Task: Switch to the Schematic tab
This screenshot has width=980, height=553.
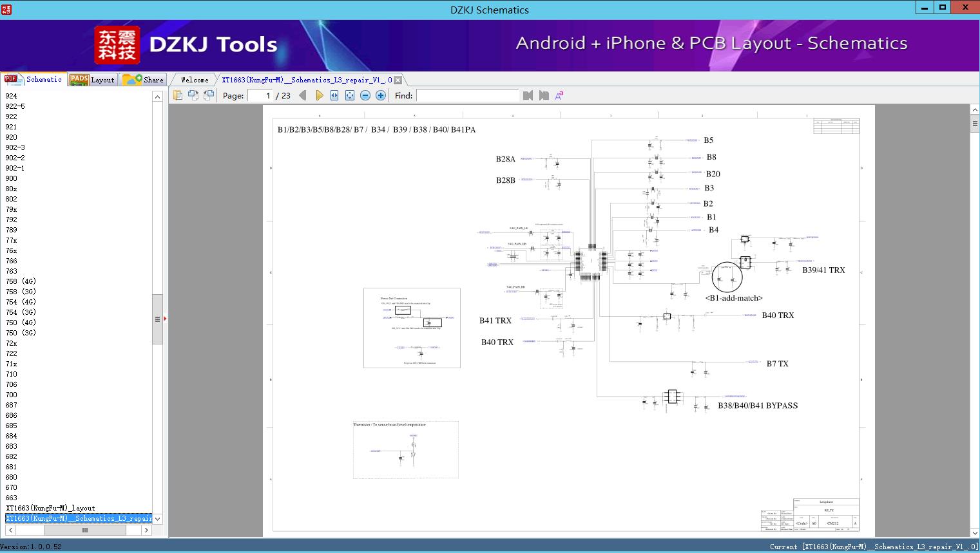Action: [x=33, y=79]
